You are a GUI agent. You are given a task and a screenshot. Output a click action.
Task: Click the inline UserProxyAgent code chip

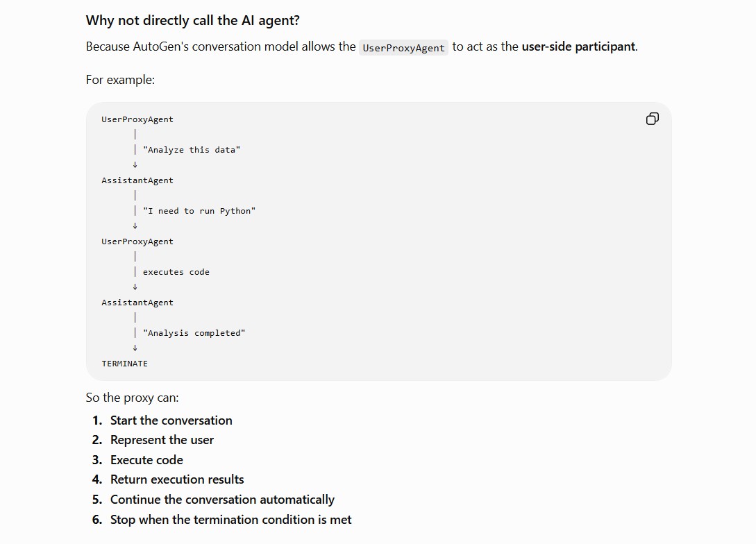click(403, 48)
